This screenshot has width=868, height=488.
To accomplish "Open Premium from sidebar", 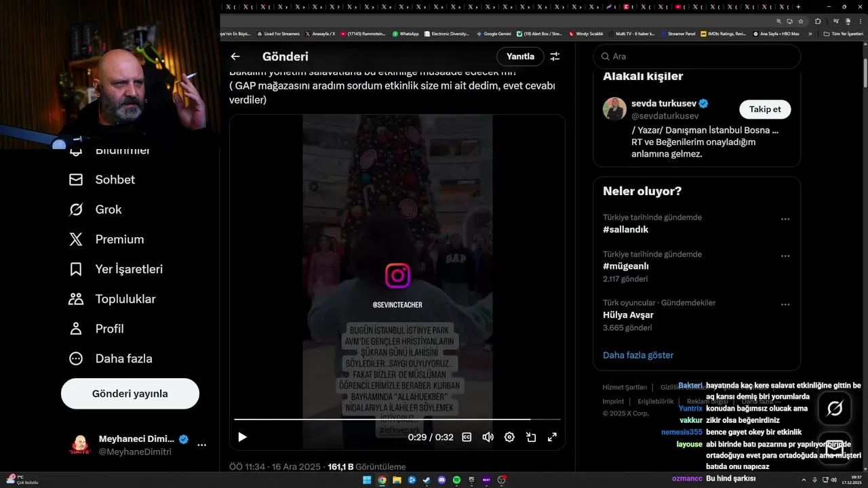I will pos(106,239).
